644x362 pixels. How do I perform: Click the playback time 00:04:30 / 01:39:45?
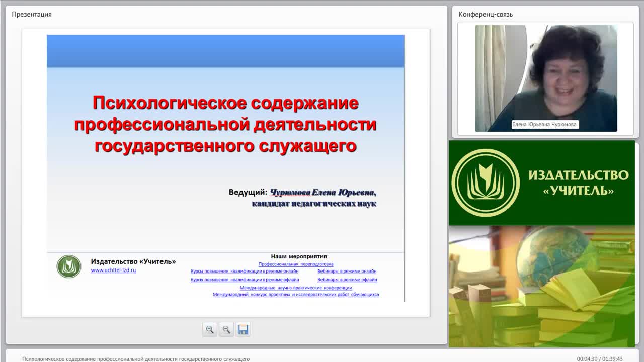pyautogui.click(x=600, y=359)
